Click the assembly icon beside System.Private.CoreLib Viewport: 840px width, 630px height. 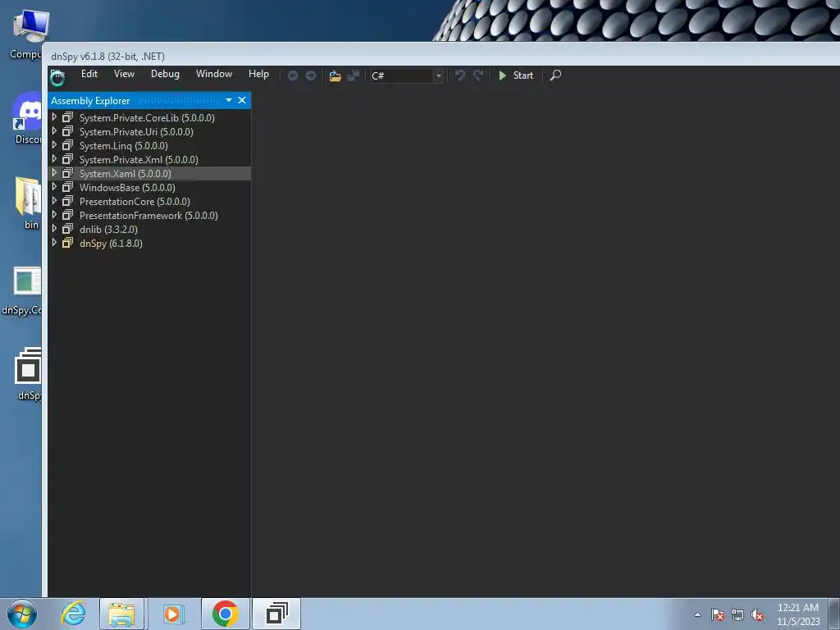click(67, 116)
